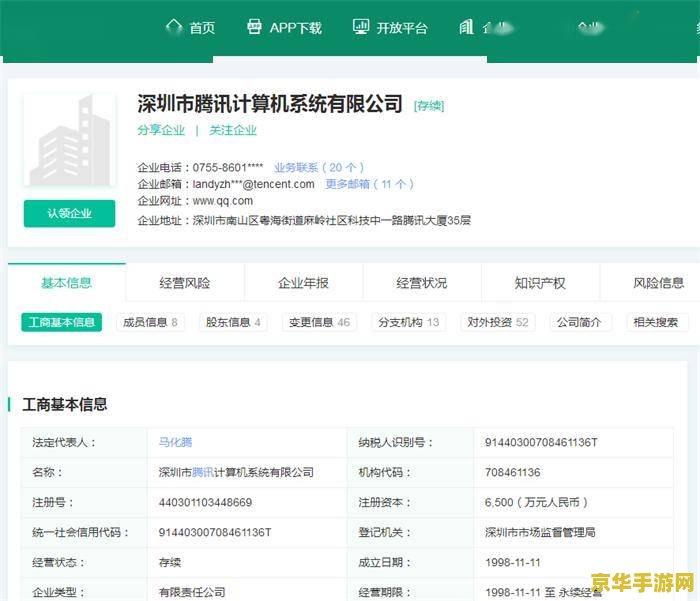Click the 开放平台 monitor icon

click(x=361, y=27)
